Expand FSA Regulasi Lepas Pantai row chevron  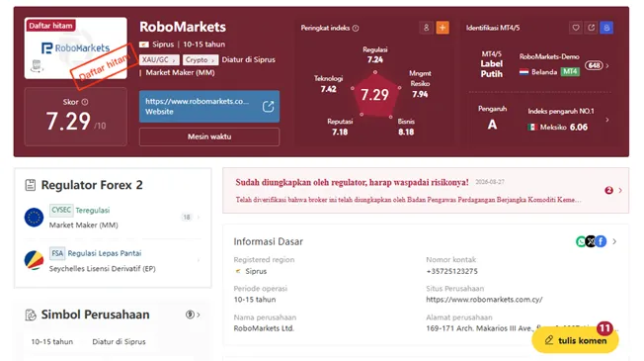point(199,260)
